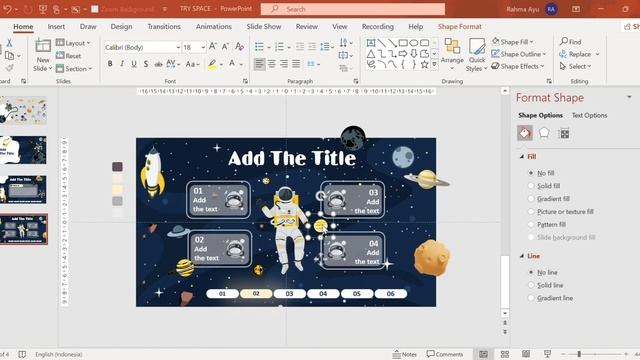Image resolution: width=640 pixels, height=360 pixels.
Task: Click the Numbering list icon
Action: 279,47
